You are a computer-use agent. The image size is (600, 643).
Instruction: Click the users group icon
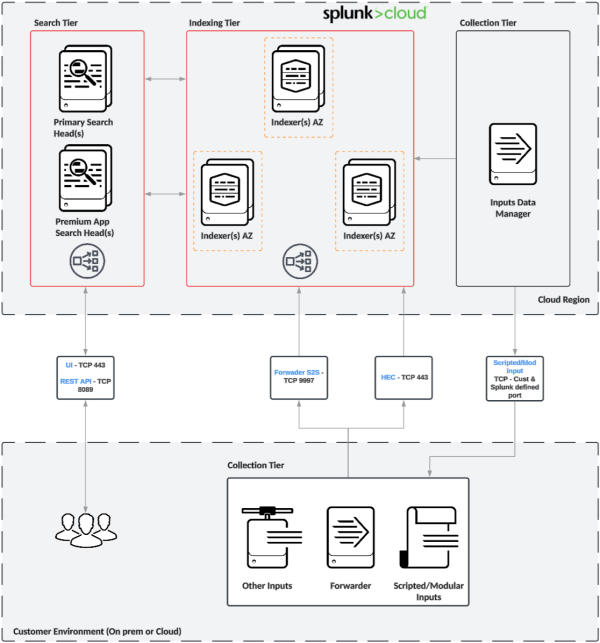click(86, 530)
